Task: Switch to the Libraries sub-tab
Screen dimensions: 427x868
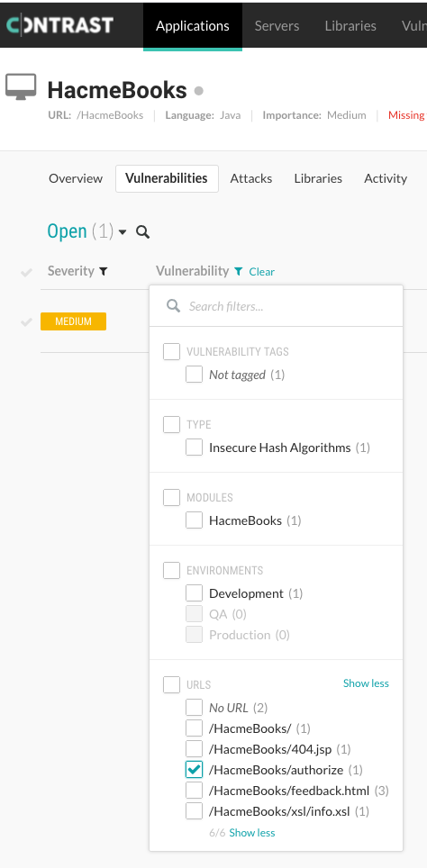Action: (318, 178)
